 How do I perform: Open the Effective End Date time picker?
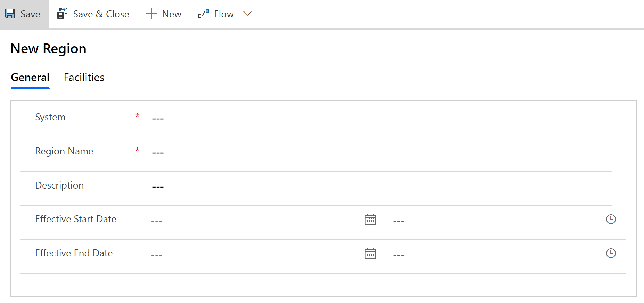coord(611,253)
